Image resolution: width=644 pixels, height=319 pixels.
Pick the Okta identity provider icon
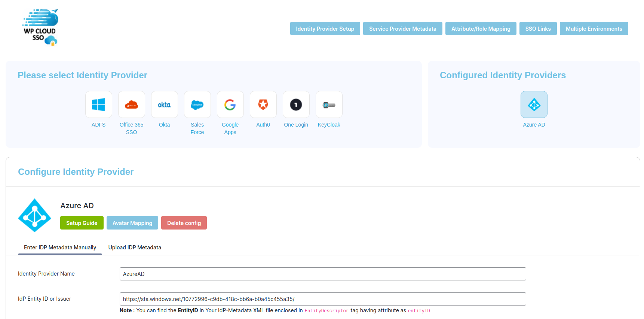(x=165, y=104)
